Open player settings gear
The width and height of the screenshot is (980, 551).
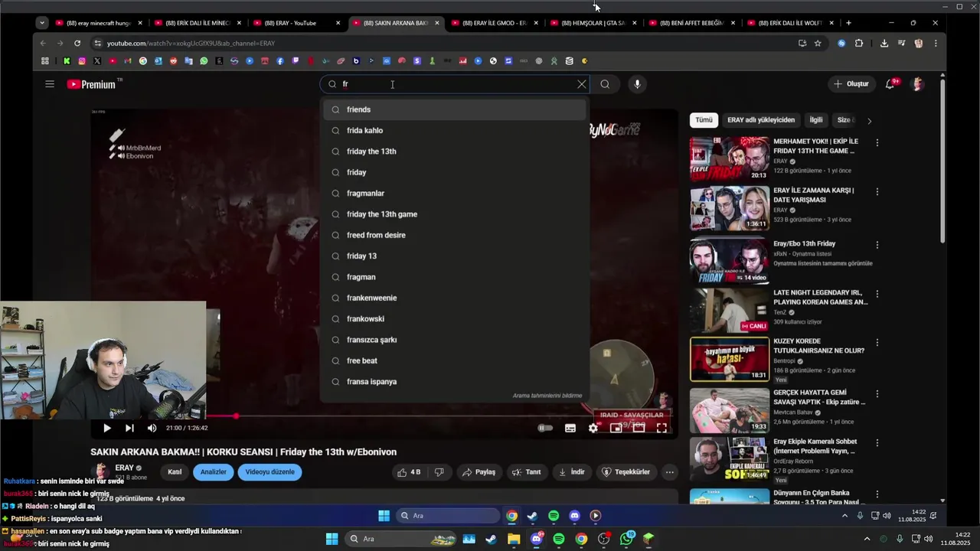[593, 428]
